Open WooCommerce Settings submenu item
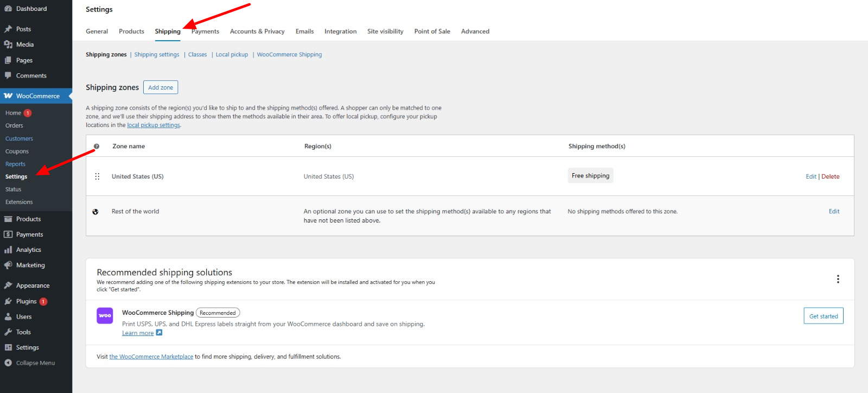Viewport: 868px width, 393px height. pyautogui.click(x=16, y=176)
